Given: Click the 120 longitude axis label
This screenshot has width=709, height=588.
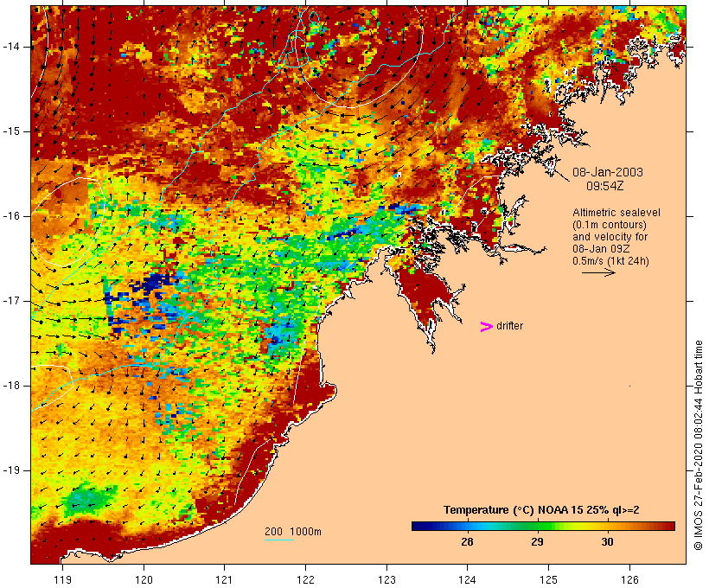Looking at the screenshot, I should pyautogui.click(x=144, y=580).
